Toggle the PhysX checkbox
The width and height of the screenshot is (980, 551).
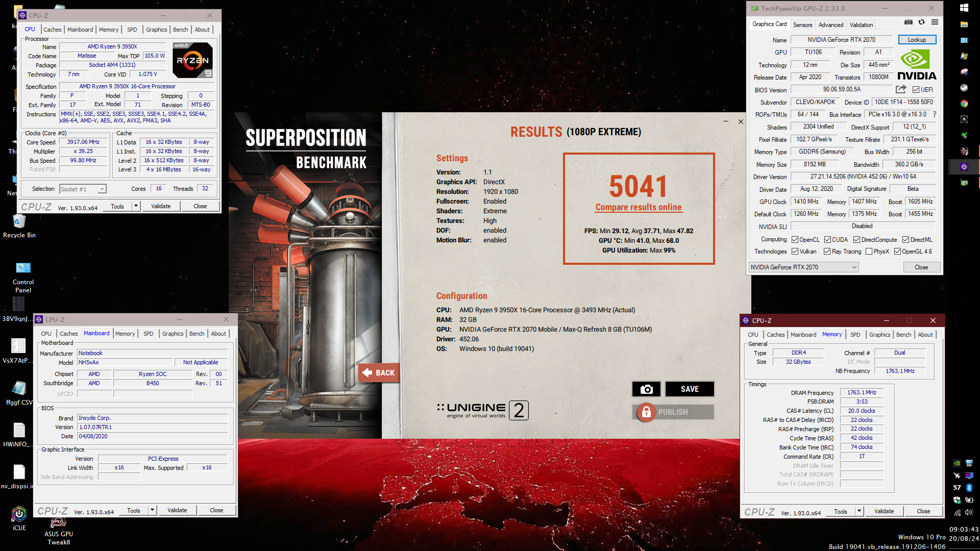click(x=869, y=252)
